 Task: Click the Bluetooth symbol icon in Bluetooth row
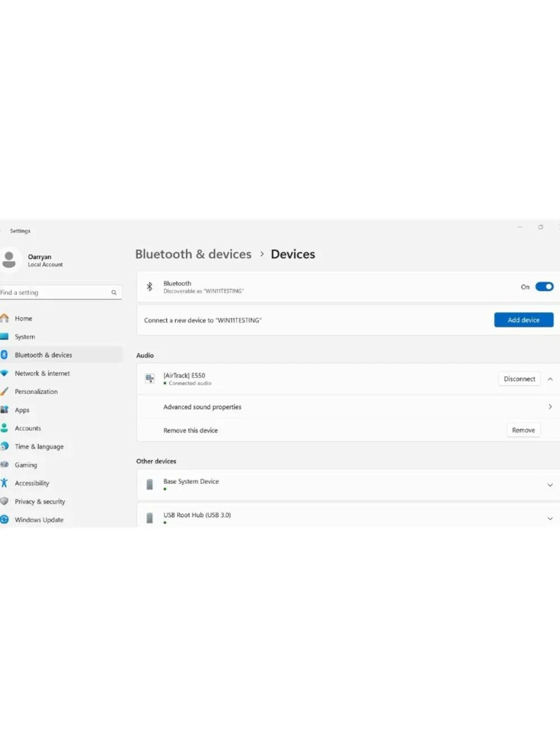click(x=150, y=287)
